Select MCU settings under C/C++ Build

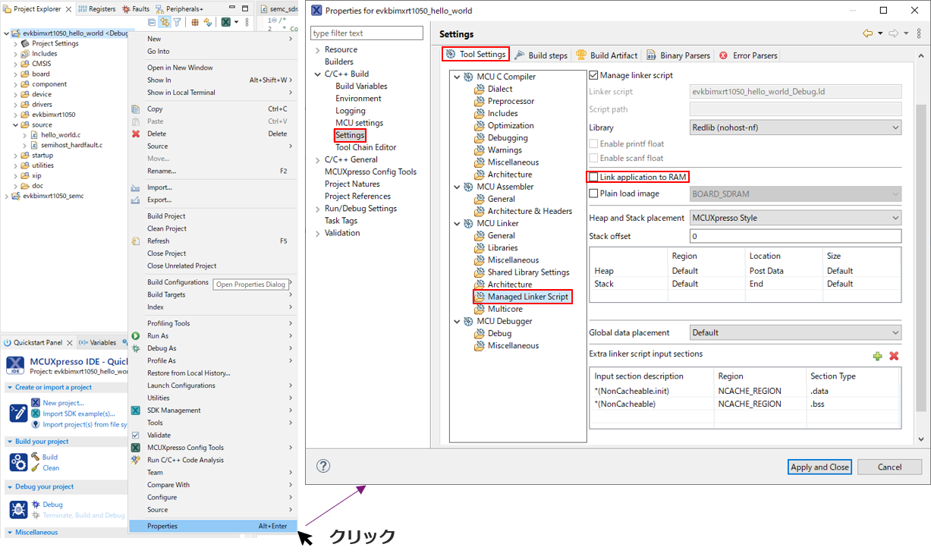coord(359,123)
